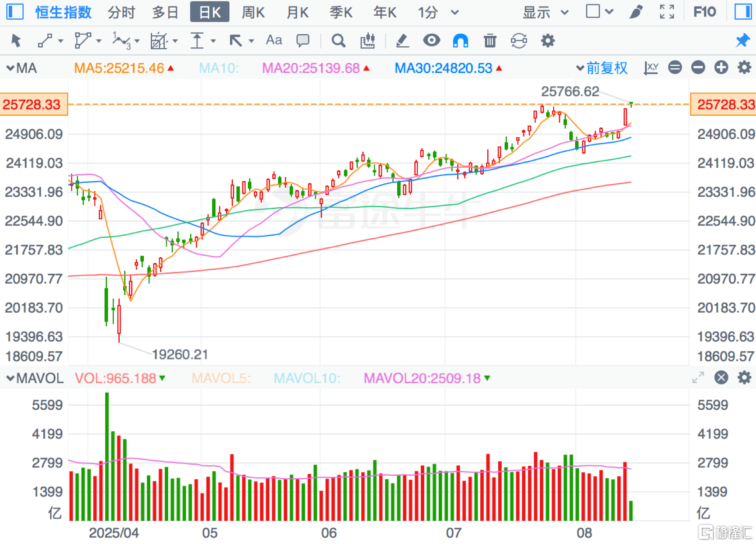756x544 pixels.
Task: Close the MAVOL volume indicator panel
Action: click(x=721, y=377)
